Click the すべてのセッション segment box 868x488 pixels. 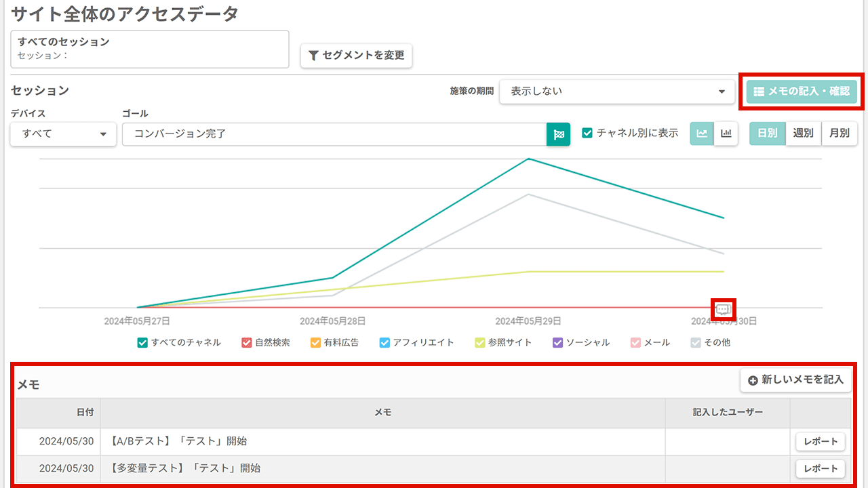[x=150, y=49]
